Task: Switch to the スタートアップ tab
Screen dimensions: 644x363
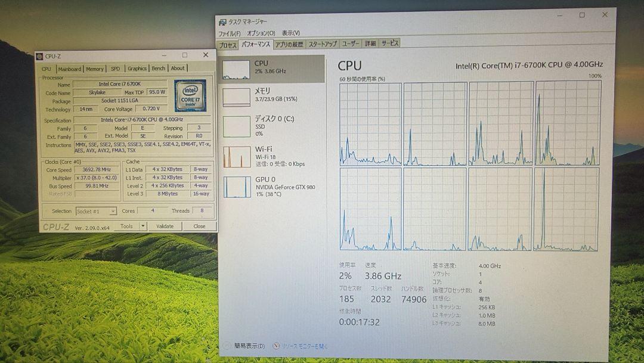Action: 323,44
